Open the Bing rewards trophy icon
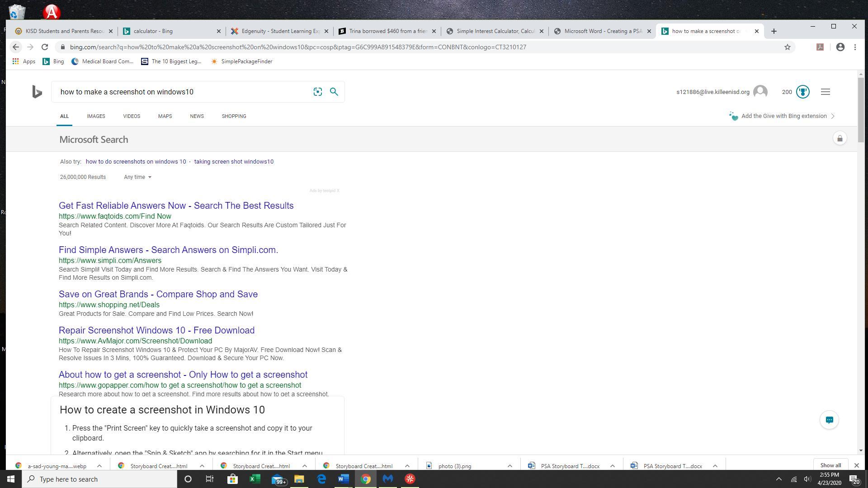The height and width of the screenshot is (488, 868). (x=802, y=92)
